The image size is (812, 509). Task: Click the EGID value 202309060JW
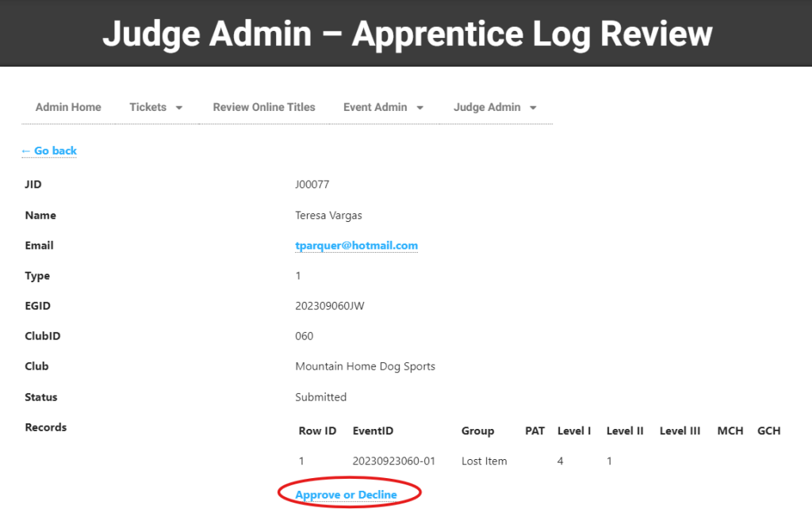coord(329,306)
